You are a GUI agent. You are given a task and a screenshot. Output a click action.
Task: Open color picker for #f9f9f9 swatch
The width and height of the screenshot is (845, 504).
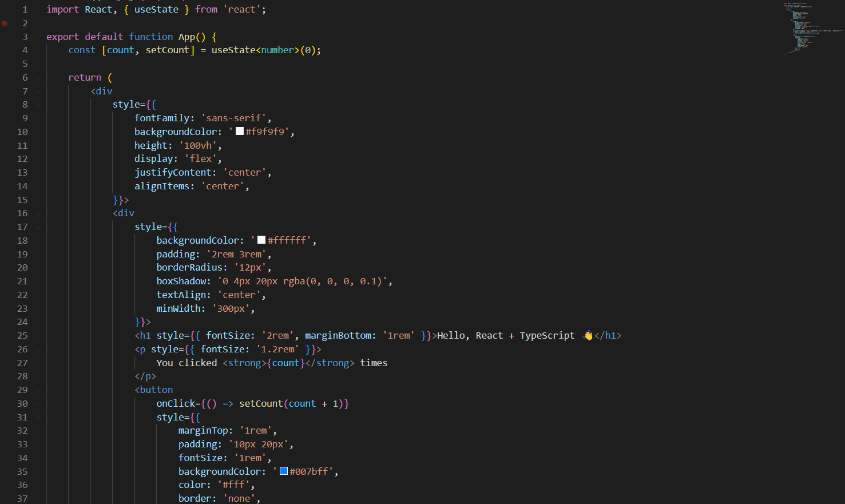click(x=240, y=132)
